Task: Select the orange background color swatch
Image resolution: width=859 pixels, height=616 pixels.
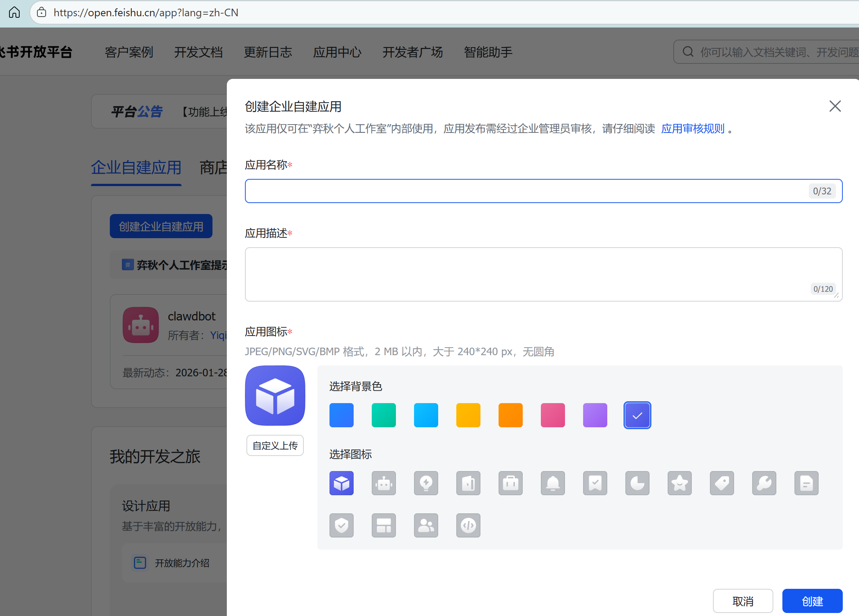Action: click(x=510, y=415)
